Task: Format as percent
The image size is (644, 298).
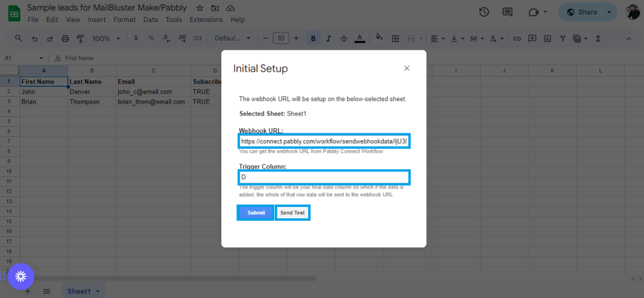Action: 151,38
